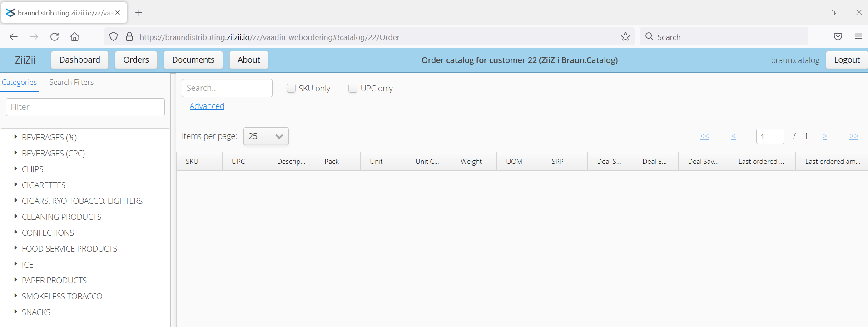Open the Advanced search link
This screenshot has width=868, height=327.
207,106
